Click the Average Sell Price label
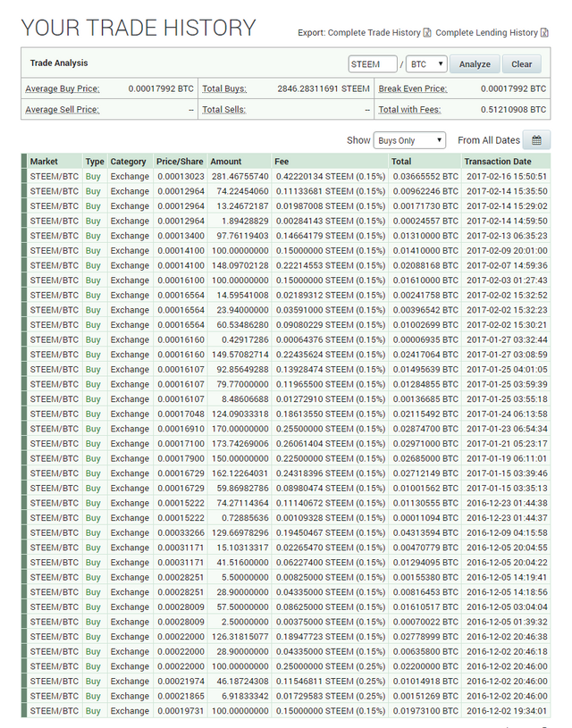 [x=63, y=110]
